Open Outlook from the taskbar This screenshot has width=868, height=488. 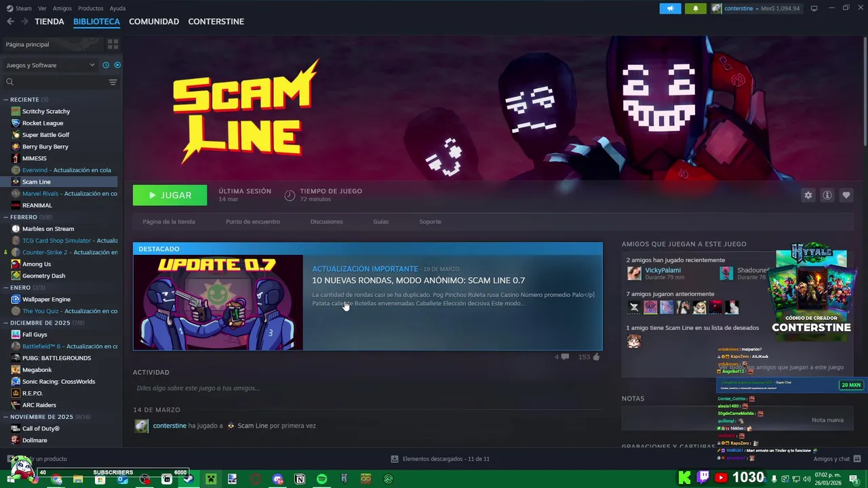pos(122,479)
